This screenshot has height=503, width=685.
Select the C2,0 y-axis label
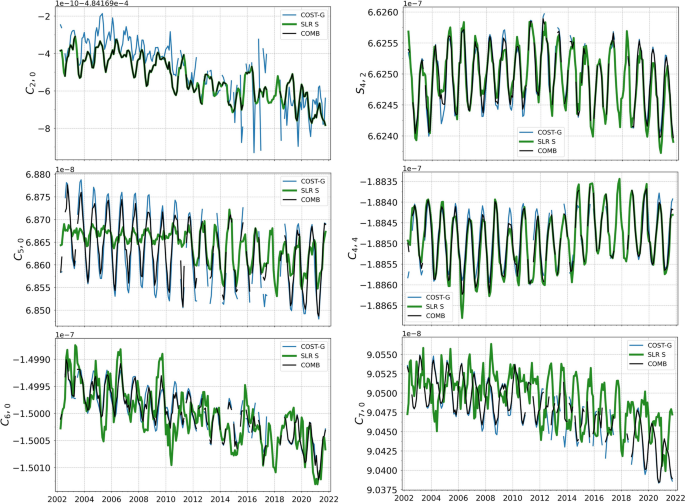[31, 82]
